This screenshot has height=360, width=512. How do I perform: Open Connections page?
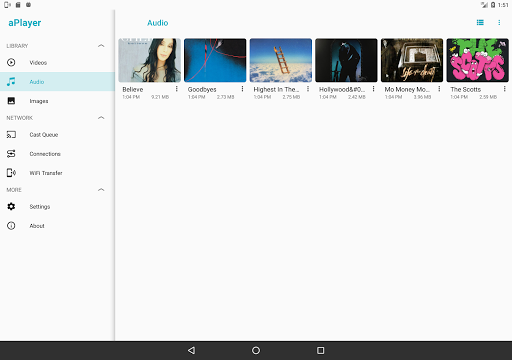coord(57,154)
